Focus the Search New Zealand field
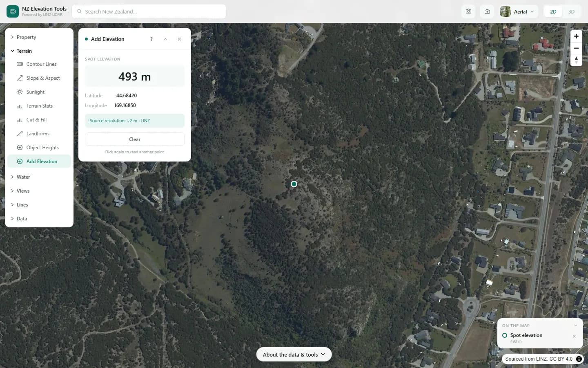Screen dimensions: 588x368 pos(149,11)
